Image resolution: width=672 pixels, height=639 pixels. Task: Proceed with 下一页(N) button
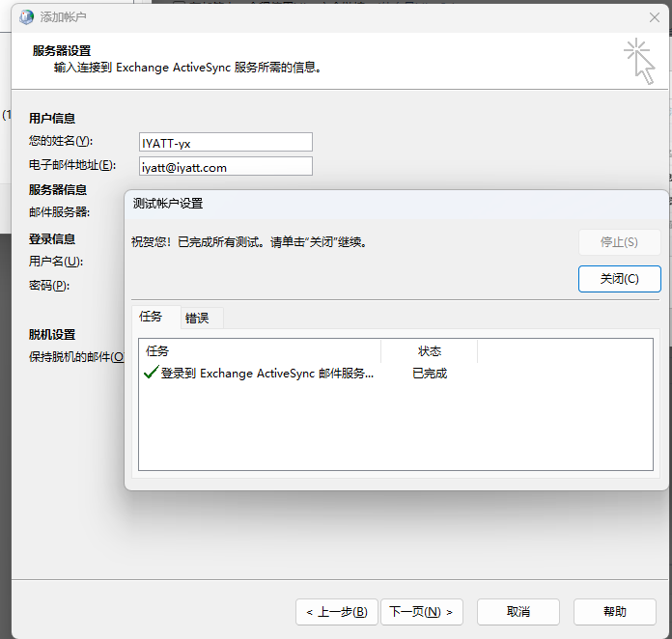(x=422, y=612)
